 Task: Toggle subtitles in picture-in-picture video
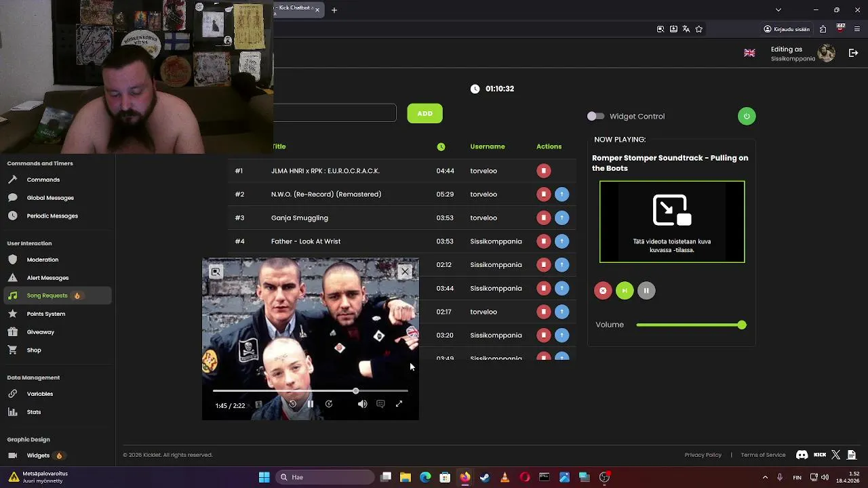[x=380, y=404]
